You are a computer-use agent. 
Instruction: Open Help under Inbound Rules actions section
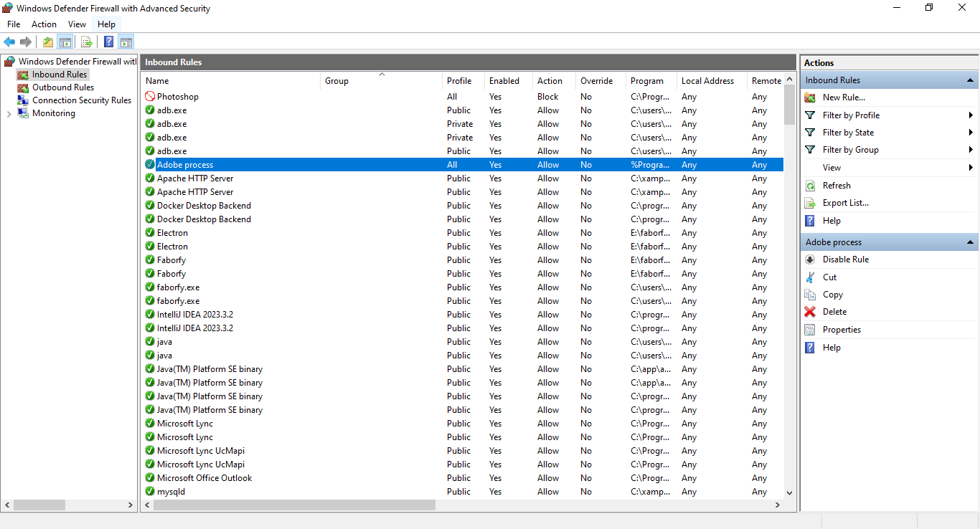(x=831, y=221)
